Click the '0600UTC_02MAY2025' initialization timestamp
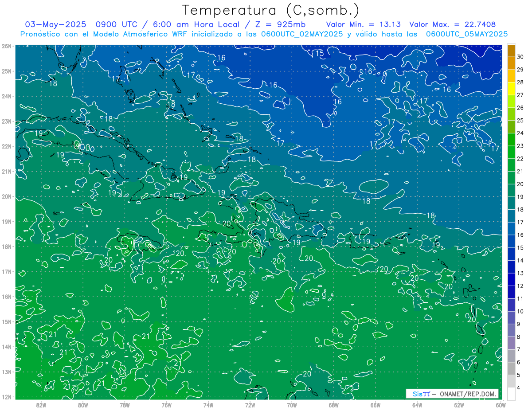Viewport: 532px width, 411px height. [302, 34]
